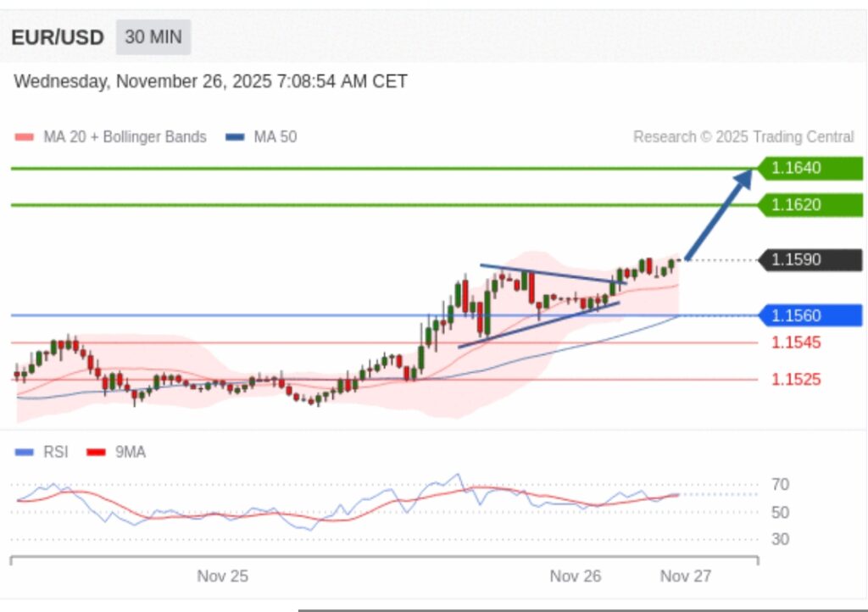Click the blue 1.1560 pivot price tag
This screenshot has height=612, width=868.
tap(810, 315)
